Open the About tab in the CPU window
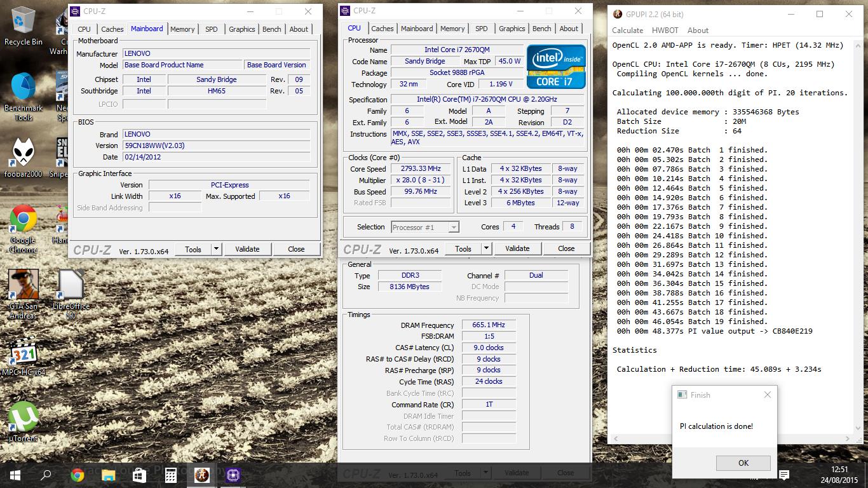 click(569, 29)
